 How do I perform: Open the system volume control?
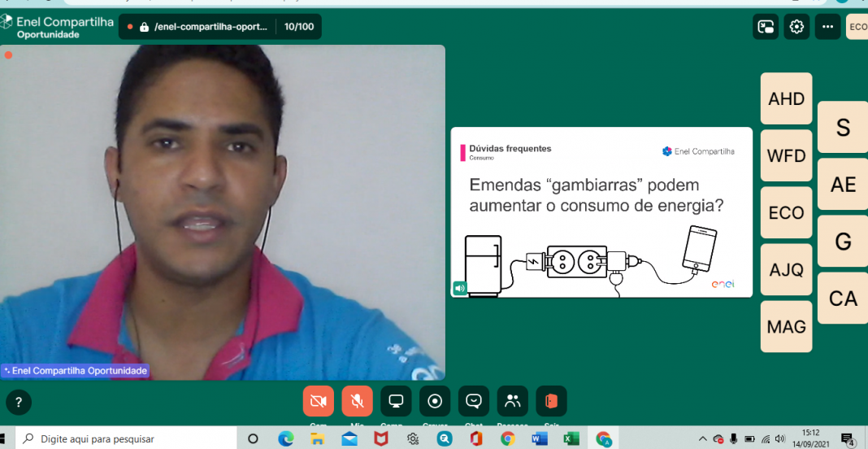pyautogui.click(x=780, y=438)
